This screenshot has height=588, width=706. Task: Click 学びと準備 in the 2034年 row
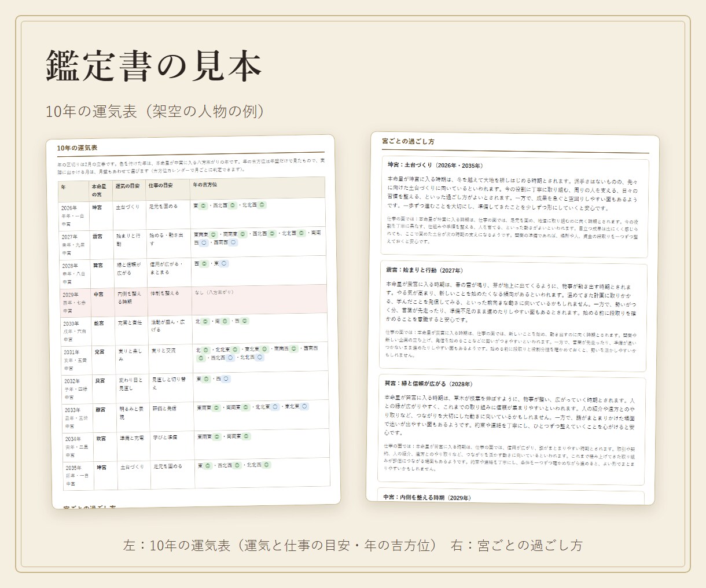click(x=165, y=437)
